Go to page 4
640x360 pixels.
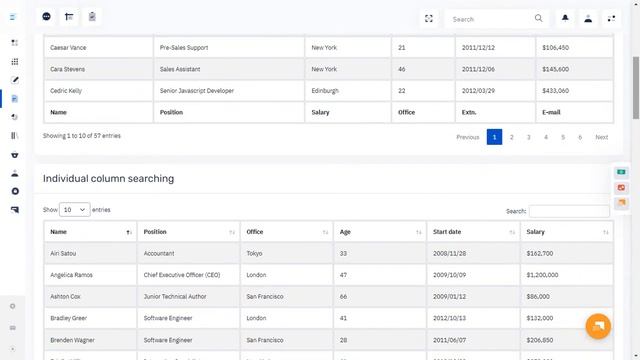546,137
